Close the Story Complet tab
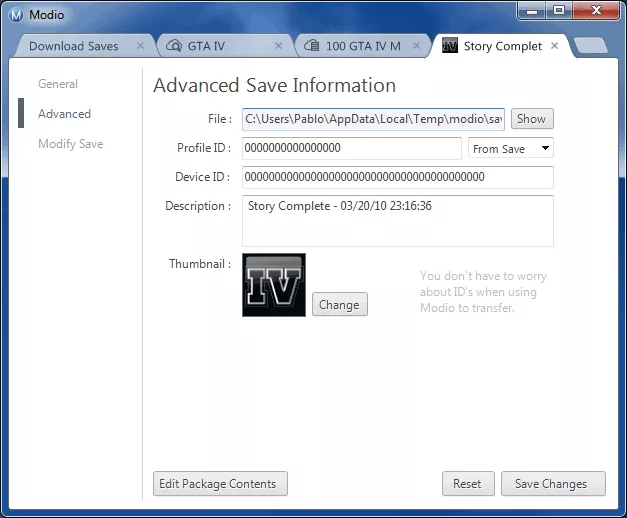This screenshot has height=518, width=627. [554, 46]
